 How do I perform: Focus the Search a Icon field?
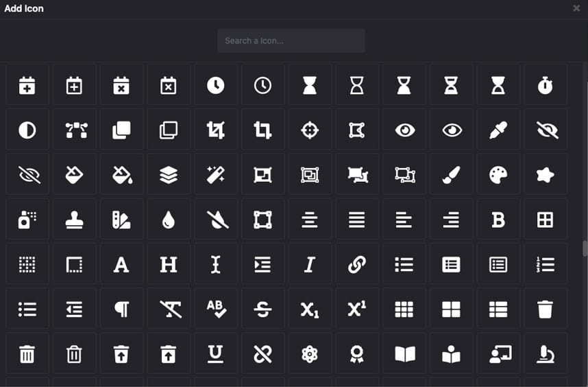291,40
